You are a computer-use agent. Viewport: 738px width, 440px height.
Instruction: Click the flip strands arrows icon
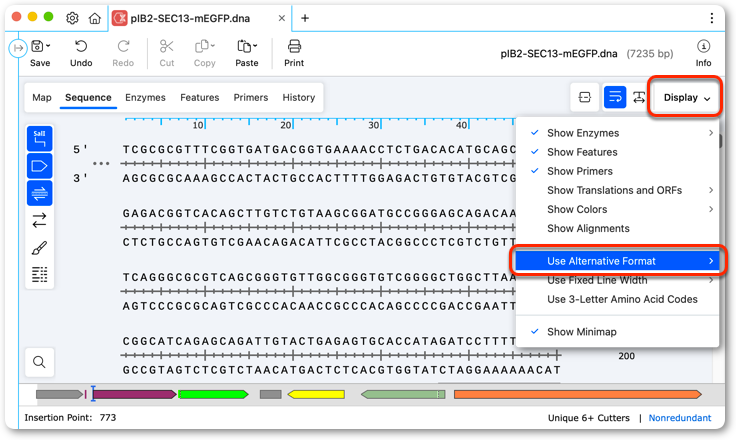tap(40, 220)
